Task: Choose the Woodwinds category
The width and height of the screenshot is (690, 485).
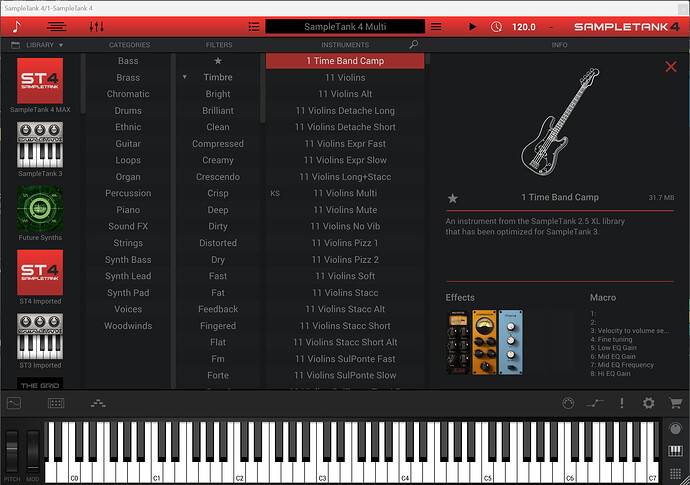Action: click(128, 326)
